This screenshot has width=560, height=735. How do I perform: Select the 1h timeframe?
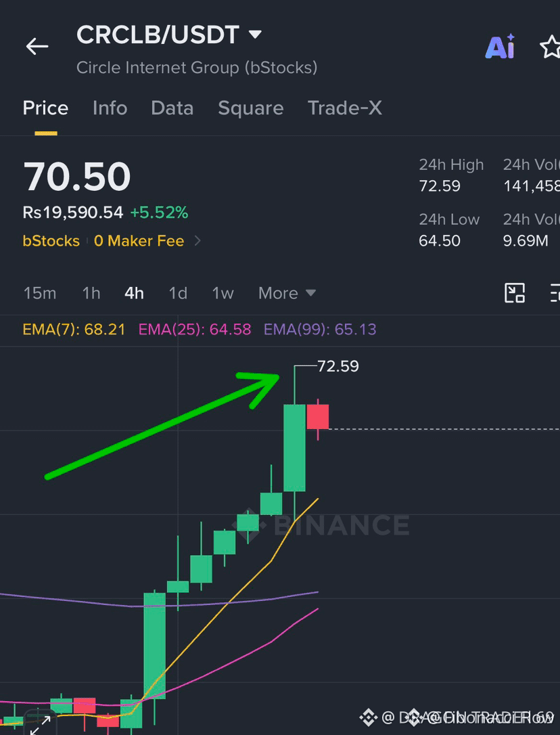tap(91, 294)
